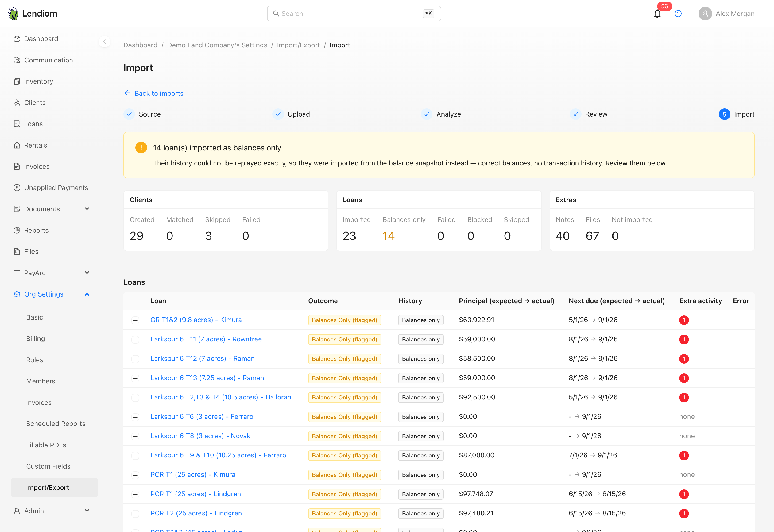This screenshot has height=532, width=774.
Task: Click the Invoices sidebar icon
Action: [x=17, y=166]
